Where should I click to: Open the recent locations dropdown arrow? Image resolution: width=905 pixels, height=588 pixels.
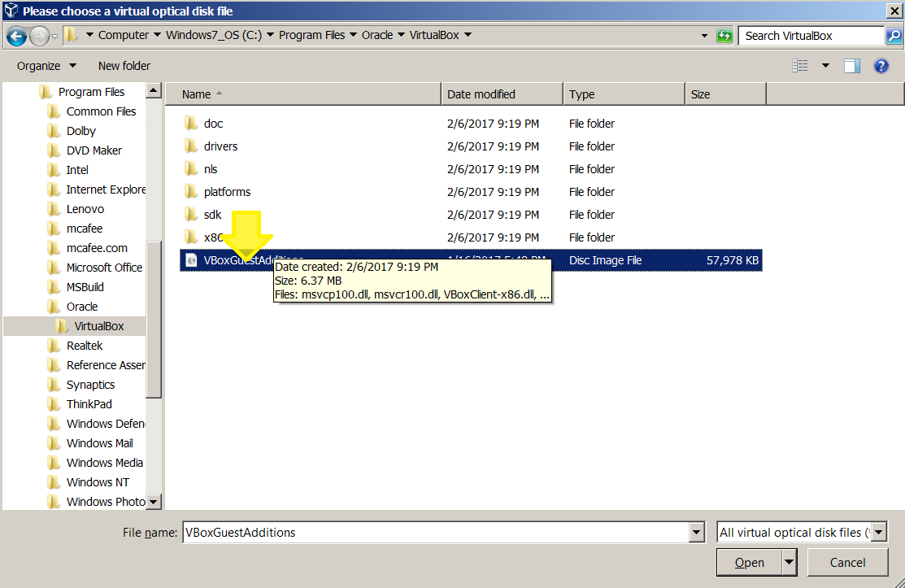54,37
